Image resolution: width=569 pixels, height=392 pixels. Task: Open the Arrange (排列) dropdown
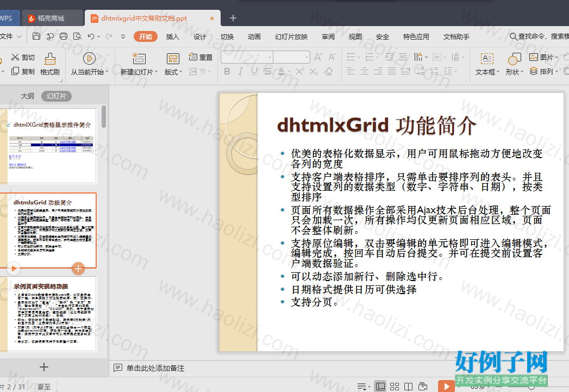point(543,72)
